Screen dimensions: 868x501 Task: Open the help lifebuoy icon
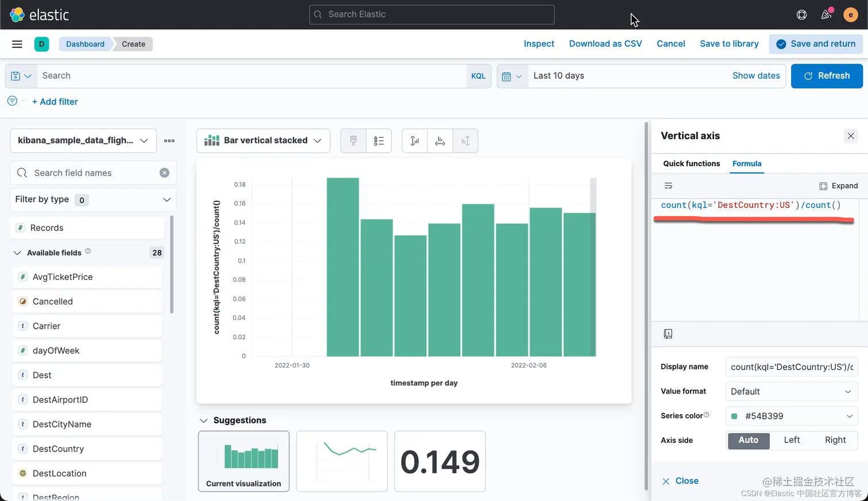coord(802,14)
